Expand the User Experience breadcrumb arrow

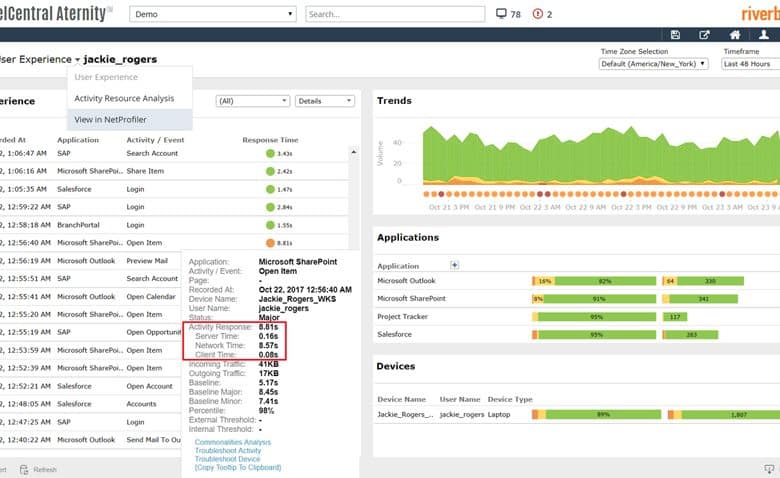click(78, 60)
